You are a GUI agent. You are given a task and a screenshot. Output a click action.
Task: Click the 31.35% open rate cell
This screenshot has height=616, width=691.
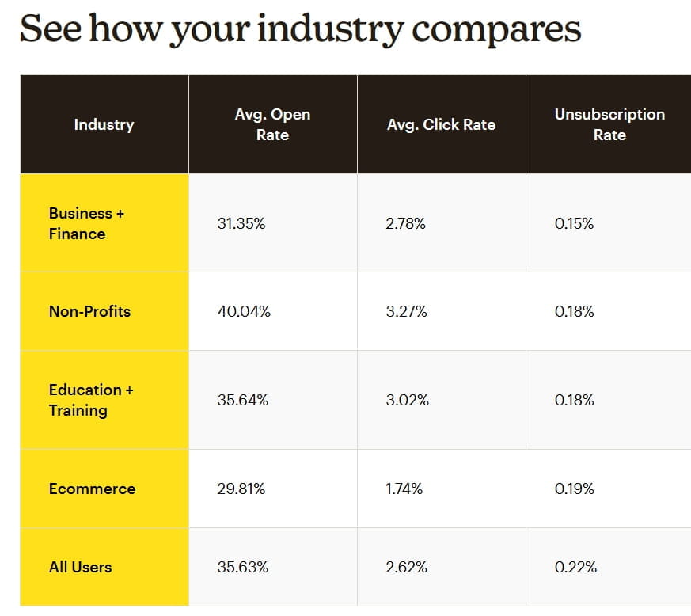tap(241, 224)
